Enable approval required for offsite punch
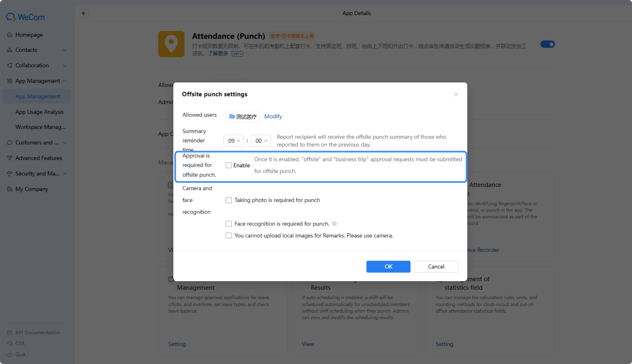 [x=229, y=165]
